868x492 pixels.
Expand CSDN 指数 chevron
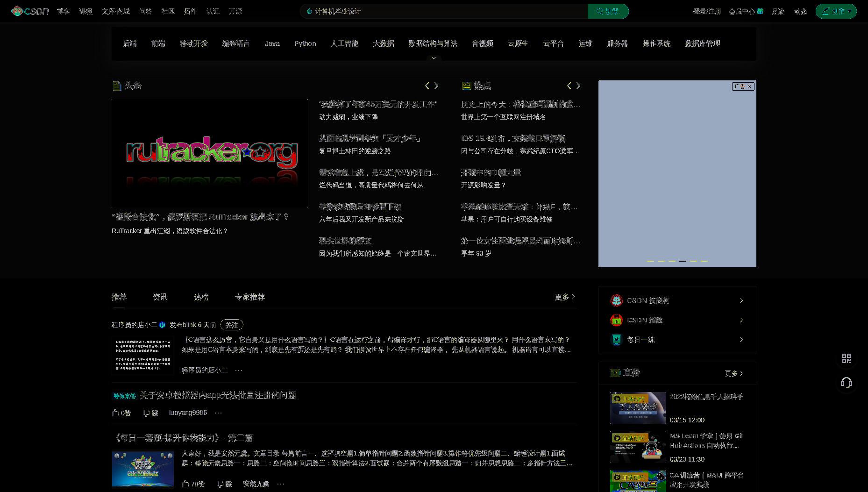pyautogui.click(x=741, y=320)
